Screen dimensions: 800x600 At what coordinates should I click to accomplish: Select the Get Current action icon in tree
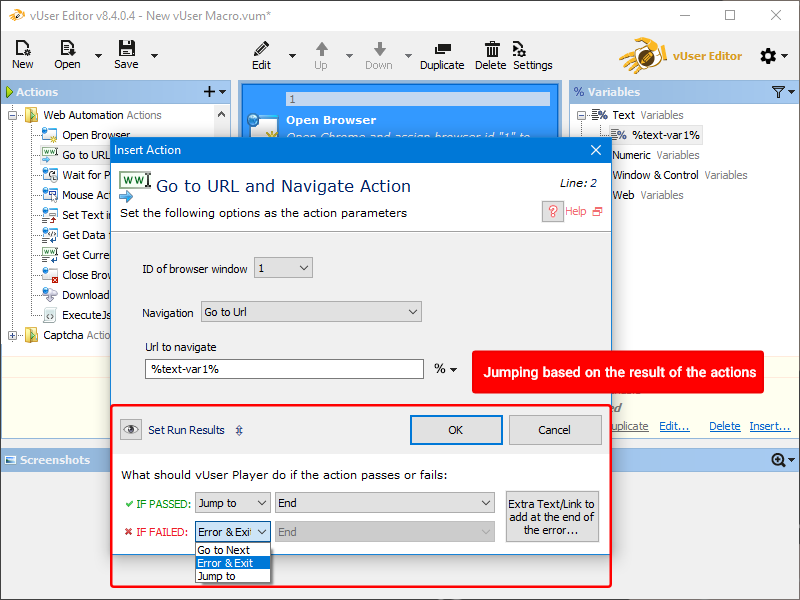(x=50, y=255)
